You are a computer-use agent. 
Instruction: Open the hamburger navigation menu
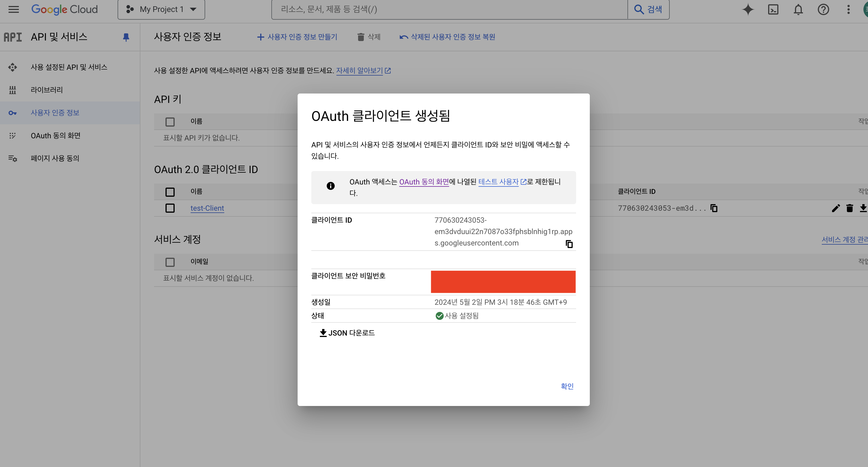coord(13,9)
